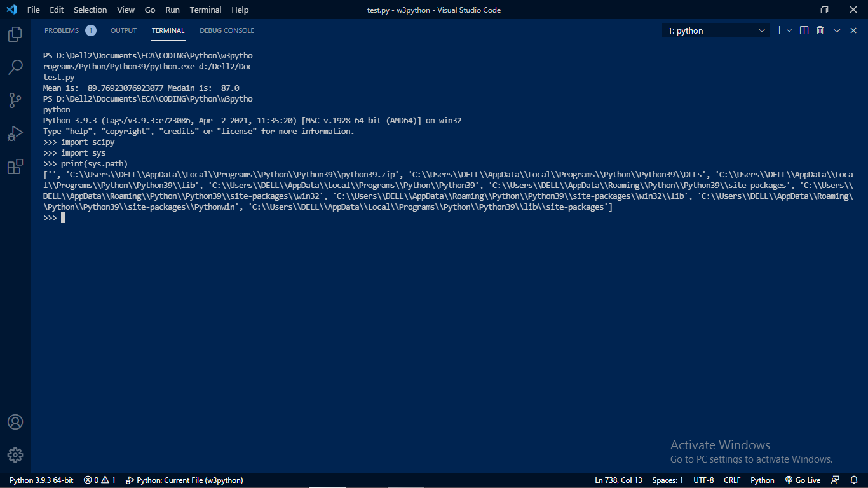
Task: Launch Run and Debug from the sidebar
Action: coord(15,133)
